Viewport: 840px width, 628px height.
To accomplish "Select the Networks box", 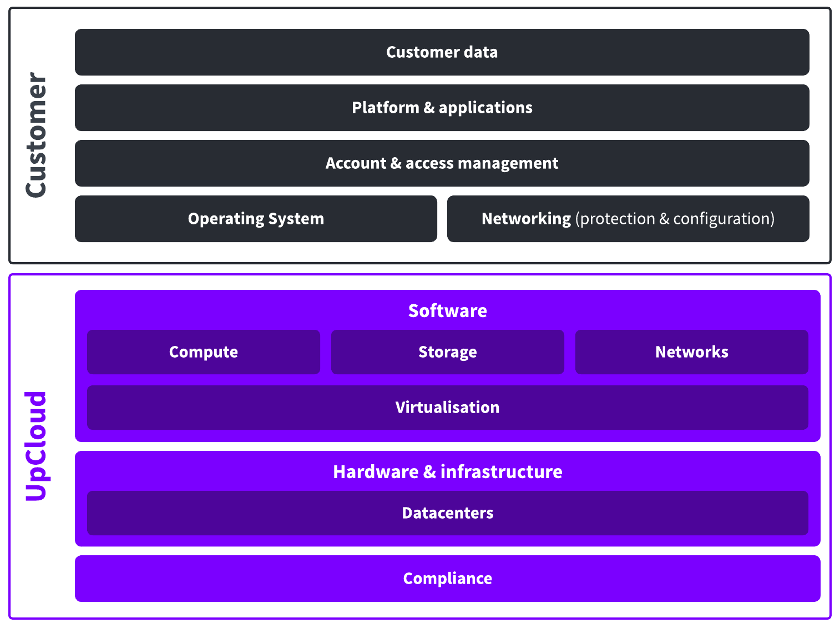I will coord(692,352).
